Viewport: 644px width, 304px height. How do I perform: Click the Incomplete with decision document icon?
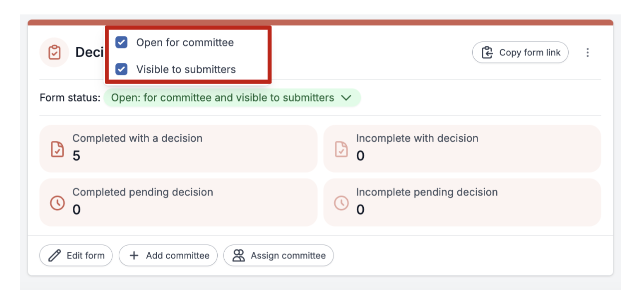pyautogui.click(x=341, y=148)
